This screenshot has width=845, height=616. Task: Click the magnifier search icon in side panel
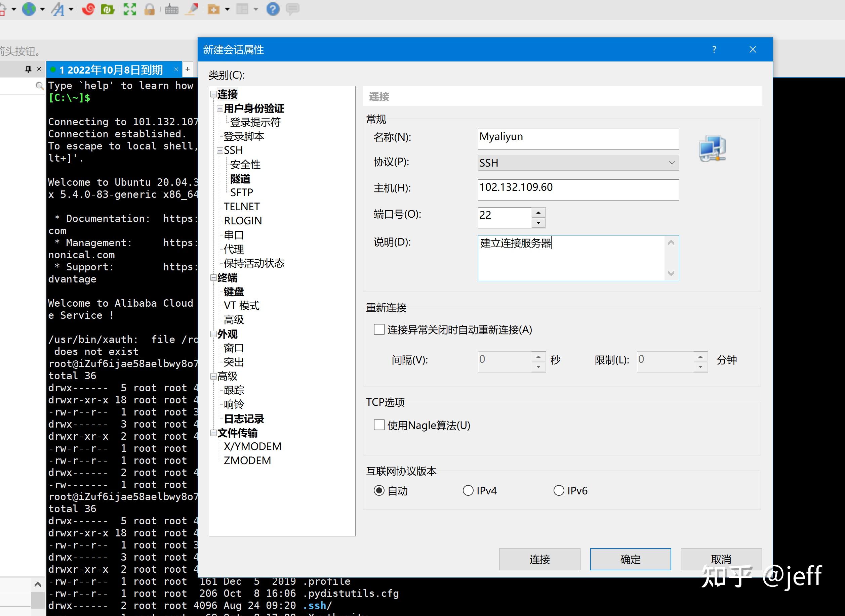click(39, 86)
